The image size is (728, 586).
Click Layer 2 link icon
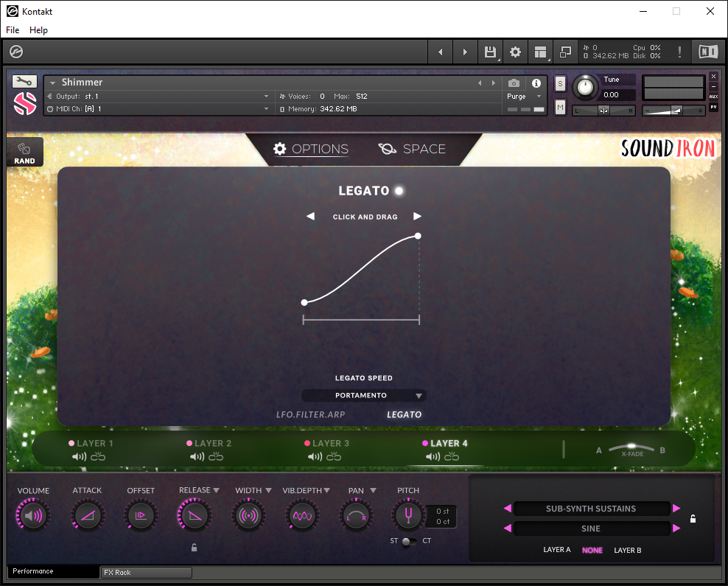tap(216, 456)
